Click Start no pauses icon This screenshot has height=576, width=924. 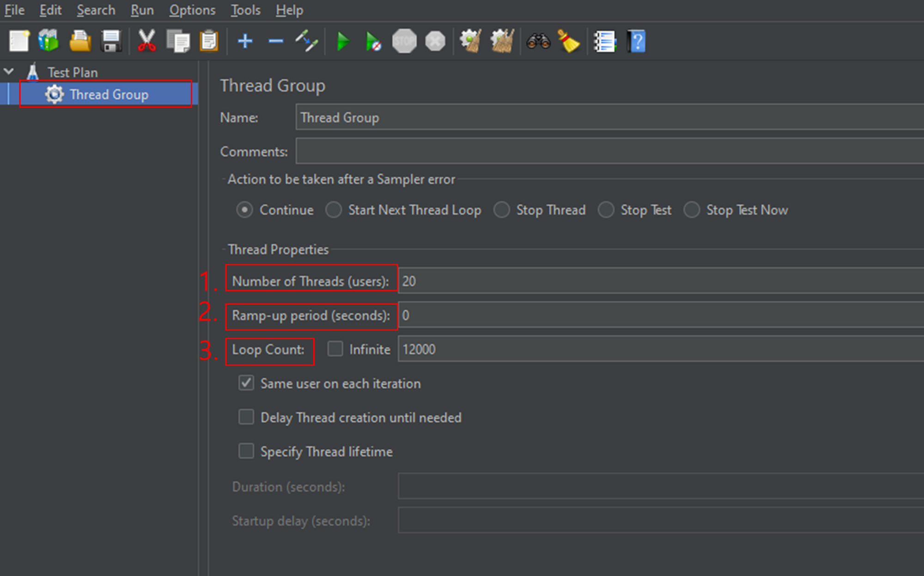(373, 42)
